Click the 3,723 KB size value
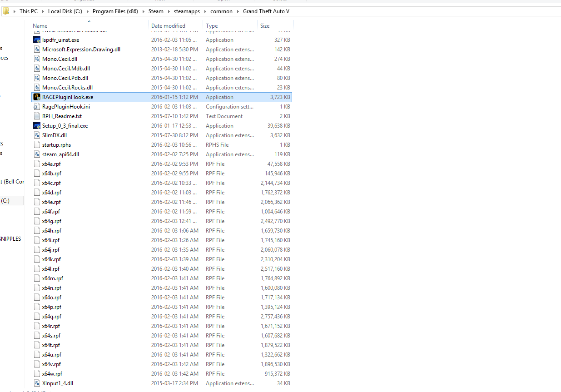 (x=280, y=97)
